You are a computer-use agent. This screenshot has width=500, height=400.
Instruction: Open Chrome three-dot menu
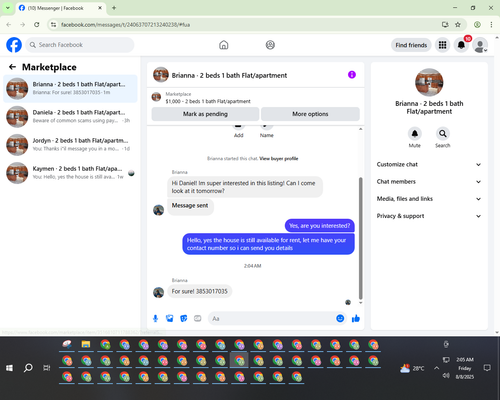click(x=491, y=25)
